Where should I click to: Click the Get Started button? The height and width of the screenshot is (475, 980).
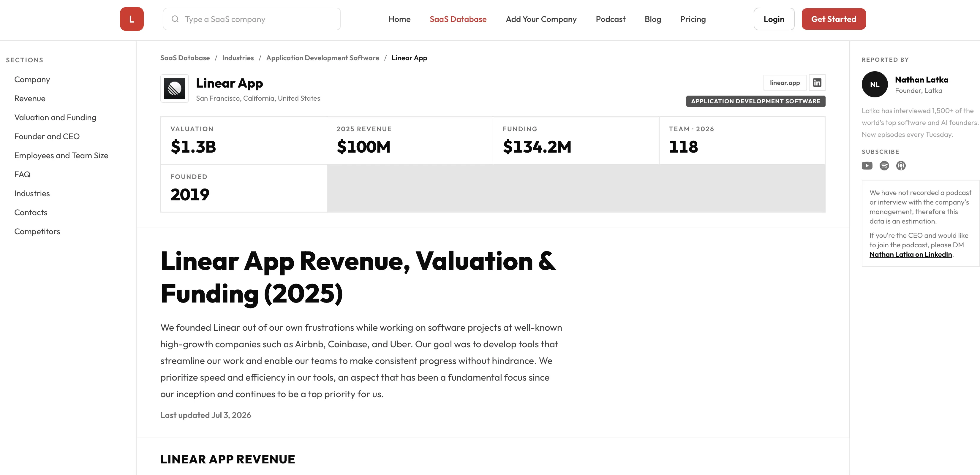(834, 19)
